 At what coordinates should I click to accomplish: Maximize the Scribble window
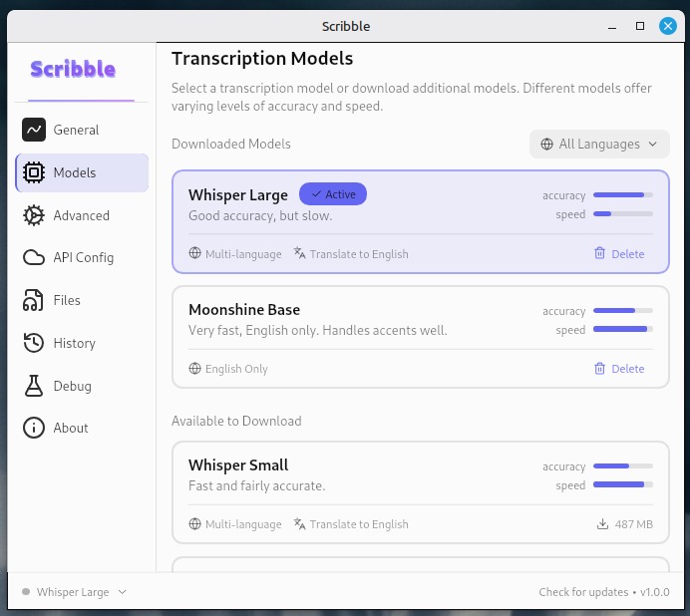click(640, 26)
